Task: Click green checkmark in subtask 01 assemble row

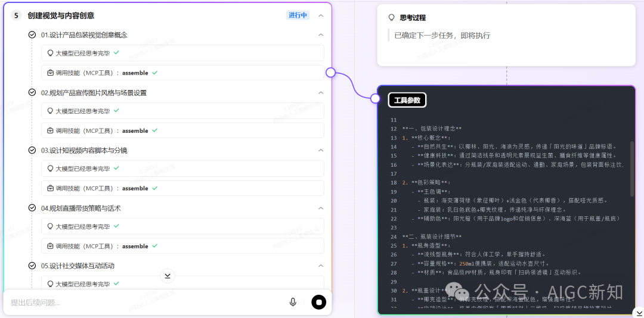Action: (x=155, y=73)
